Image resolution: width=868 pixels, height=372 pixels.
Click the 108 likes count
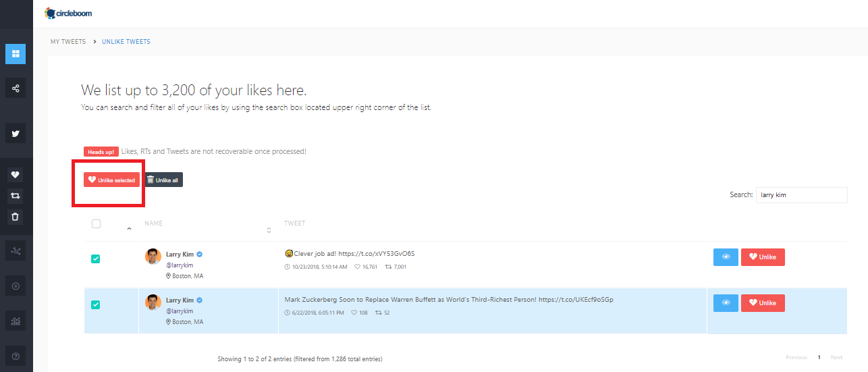coord(364,313)
